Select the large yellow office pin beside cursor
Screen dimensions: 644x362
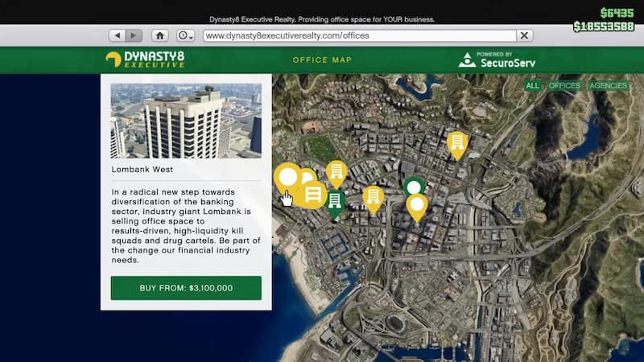click(x=313, y=194)
